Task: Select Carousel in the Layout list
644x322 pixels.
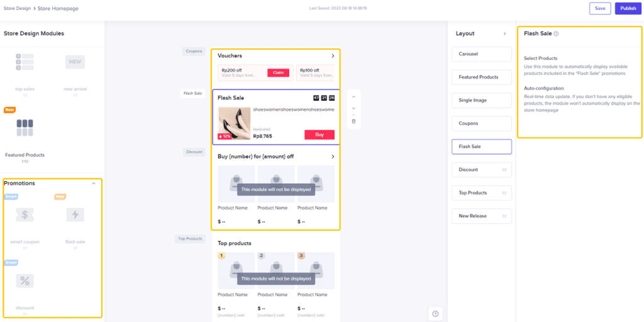Action: (x=482, y=54)
